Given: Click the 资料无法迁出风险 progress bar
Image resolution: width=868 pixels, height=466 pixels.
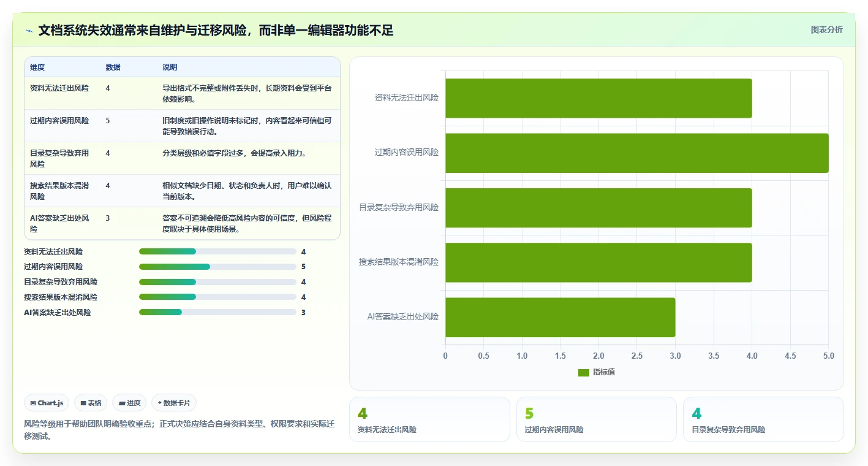Looking at the screenshot, I should point(217,251).
